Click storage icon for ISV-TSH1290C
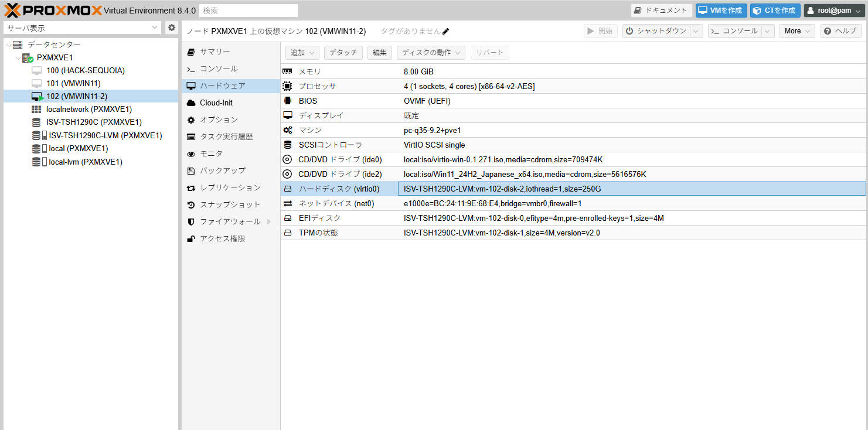The height and width of the screenshot is (430, 868). 36,122
